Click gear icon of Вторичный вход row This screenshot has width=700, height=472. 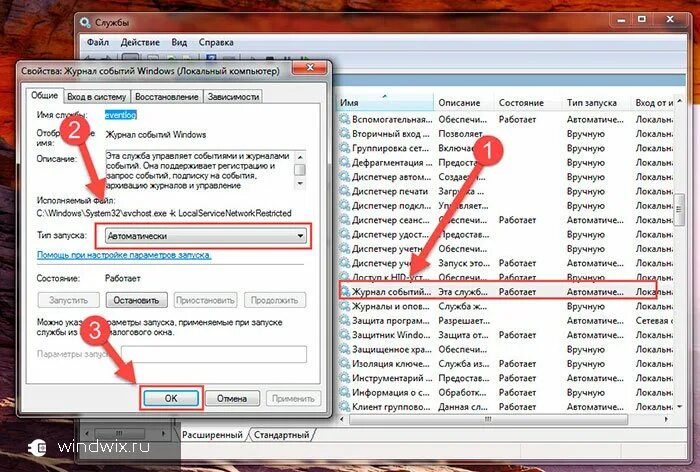pos(344,134)
